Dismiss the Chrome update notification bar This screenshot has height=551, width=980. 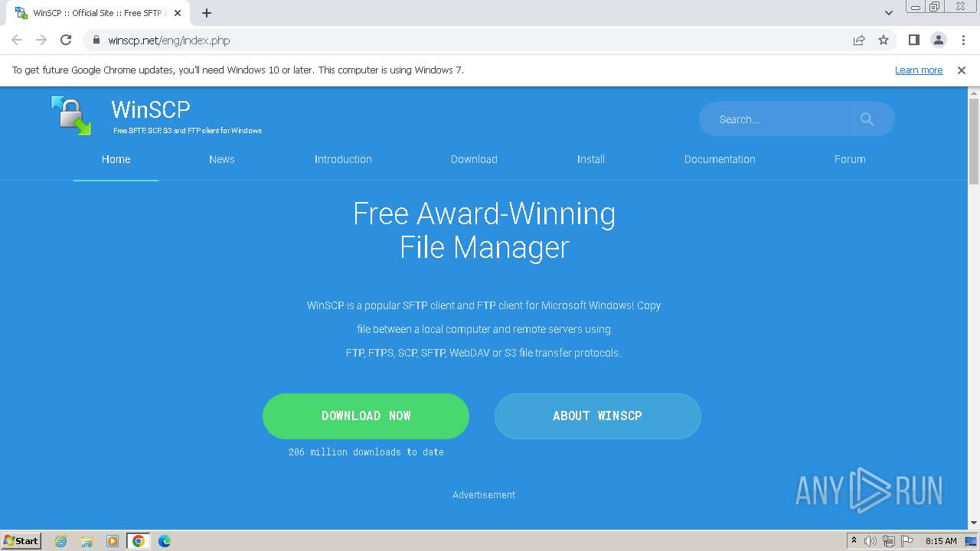pyautogui.click(x=962, y=70)
